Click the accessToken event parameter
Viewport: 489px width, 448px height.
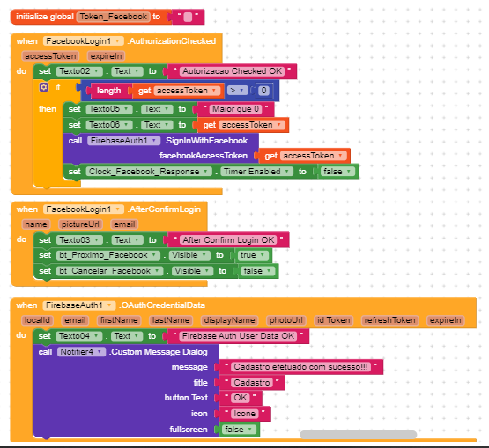tap(50, 56)
